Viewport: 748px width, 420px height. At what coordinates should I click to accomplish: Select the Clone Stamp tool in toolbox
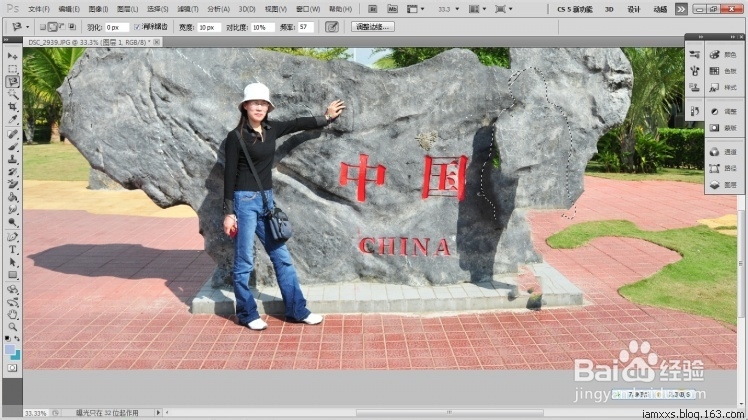[12, 160]
